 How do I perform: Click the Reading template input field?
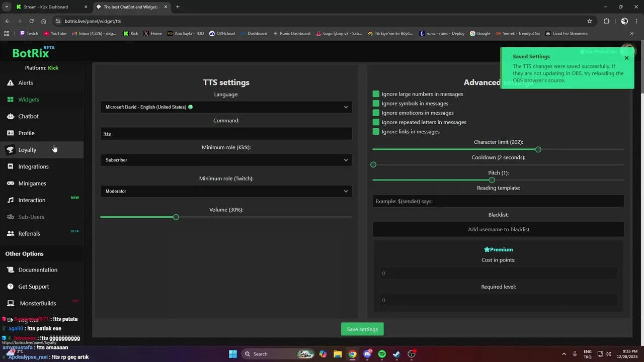498,201
